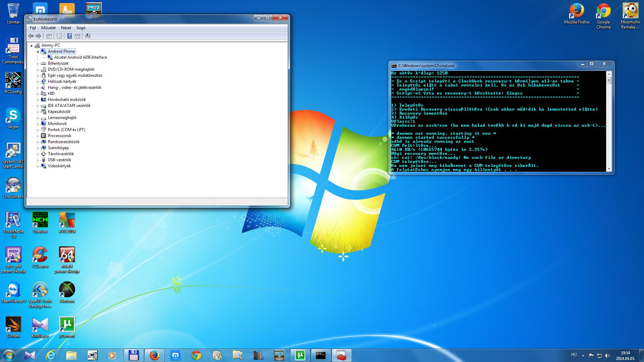Open KMPlayer desktop shortcut
644x362 pixels.
click(40, 327)
